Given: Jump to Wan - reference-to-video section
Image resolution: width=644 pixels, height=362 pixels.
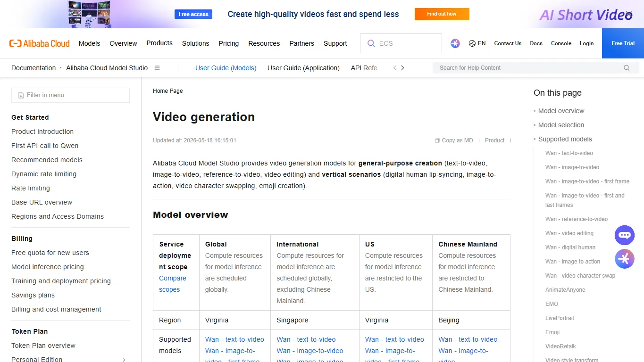Looking at the screenshot, I should pyautogui.click(x=577, y=219).
